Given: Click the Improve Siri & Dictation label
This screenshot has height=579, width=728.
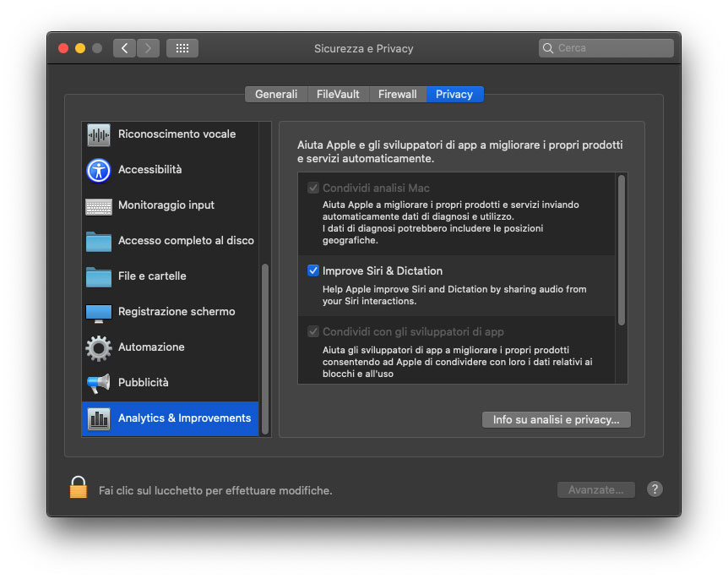Looking at the screenshot, I should pyautogui.click(x=382, y=270).
